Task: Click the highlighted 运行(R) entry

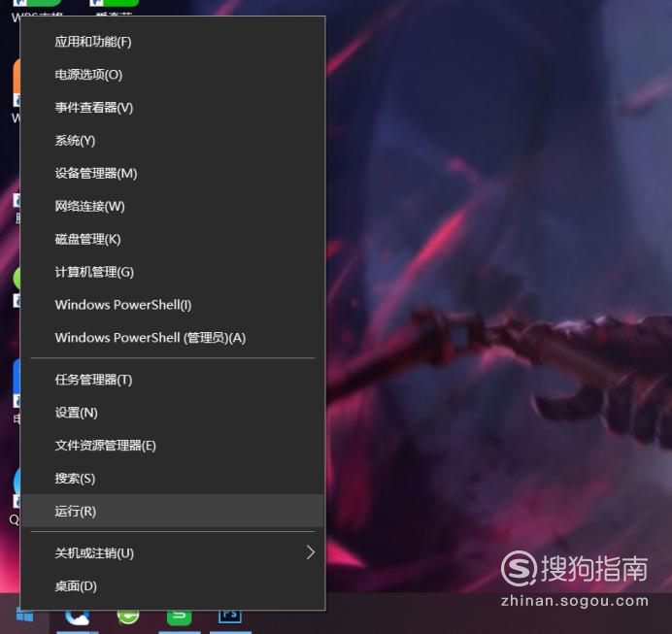Action: (x=173, y=511)
